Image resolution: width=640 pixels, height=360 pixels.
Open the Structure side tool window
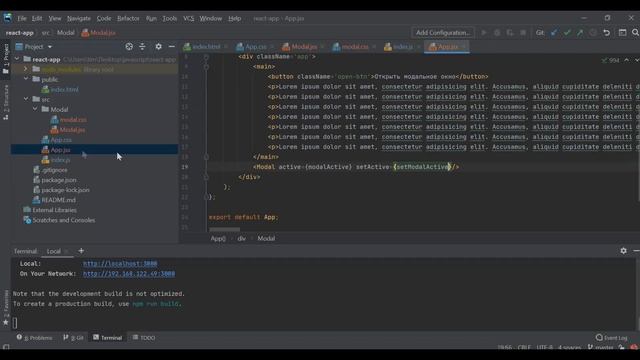coord(6,102)
